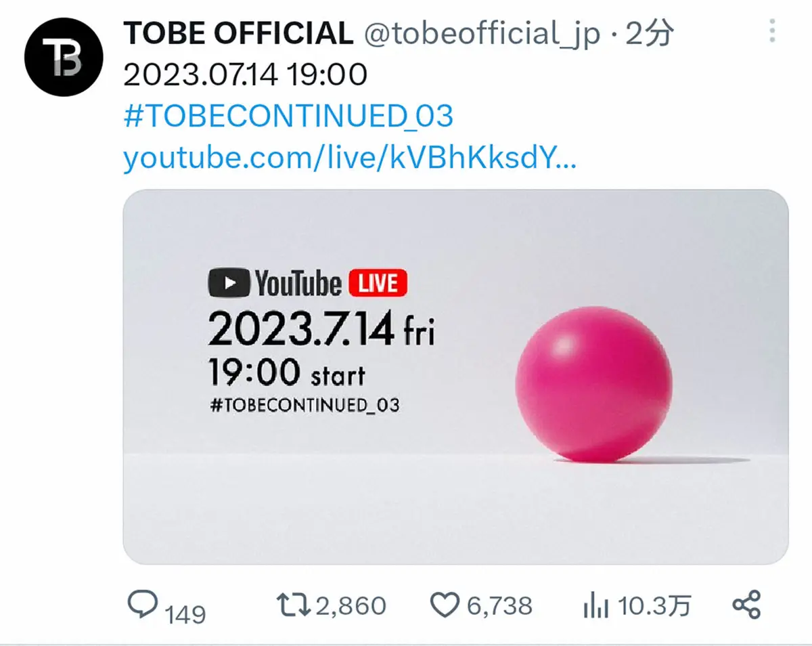The height and width of the screenshot is (646, 812).
Task: Click the TOBE OFFICIAL display name
Action: click(238, 35)
